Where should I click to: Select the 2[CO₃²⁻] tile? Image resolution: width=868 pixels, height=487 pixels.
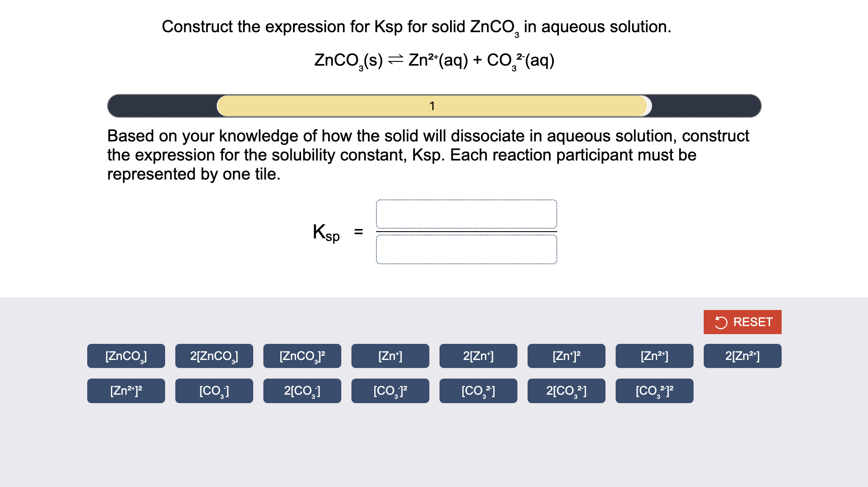[x=566, y=390]
